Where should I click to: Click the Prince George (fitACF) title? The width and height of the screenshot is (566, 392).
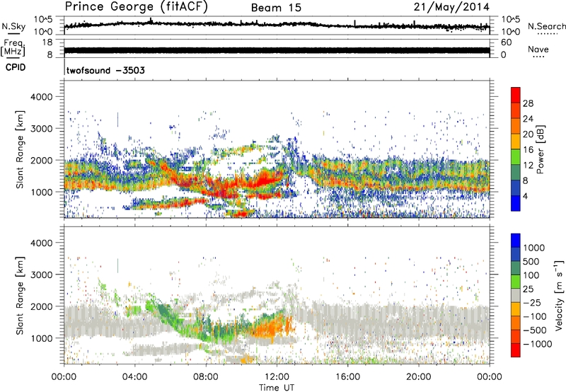[x=136, y=7]
